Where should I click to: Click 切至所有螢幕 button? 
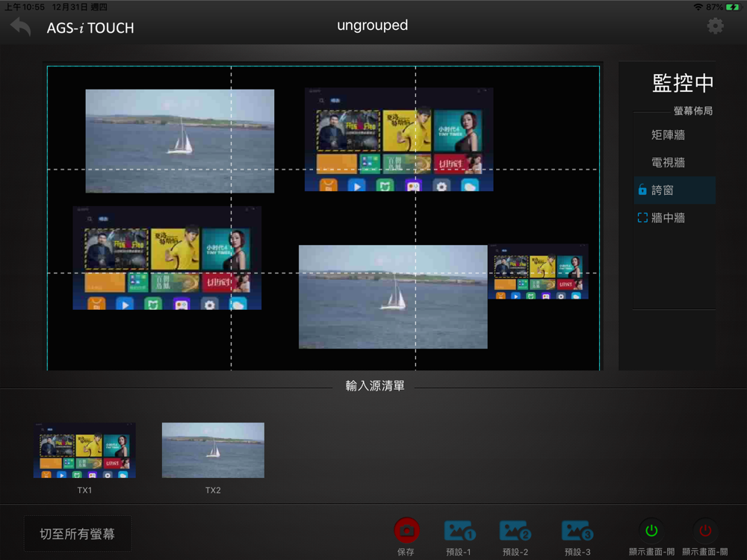[x=78, y=534]
